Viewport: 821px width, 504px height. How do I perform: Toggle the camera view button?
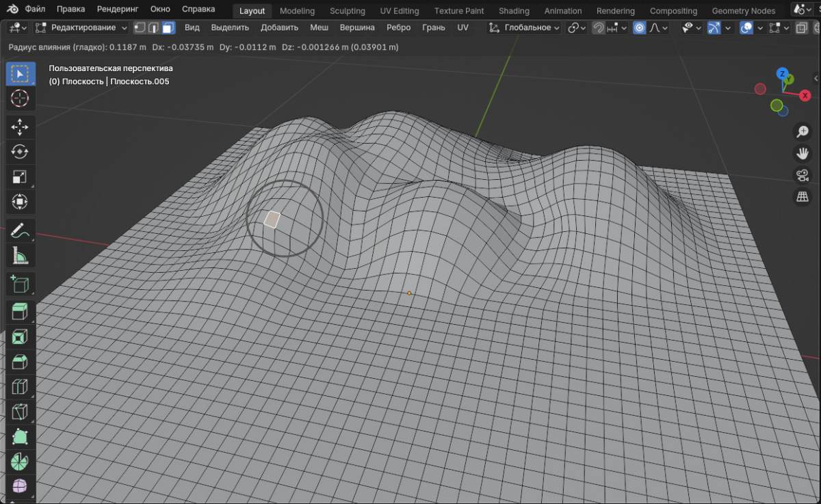(x=802, y=175)
